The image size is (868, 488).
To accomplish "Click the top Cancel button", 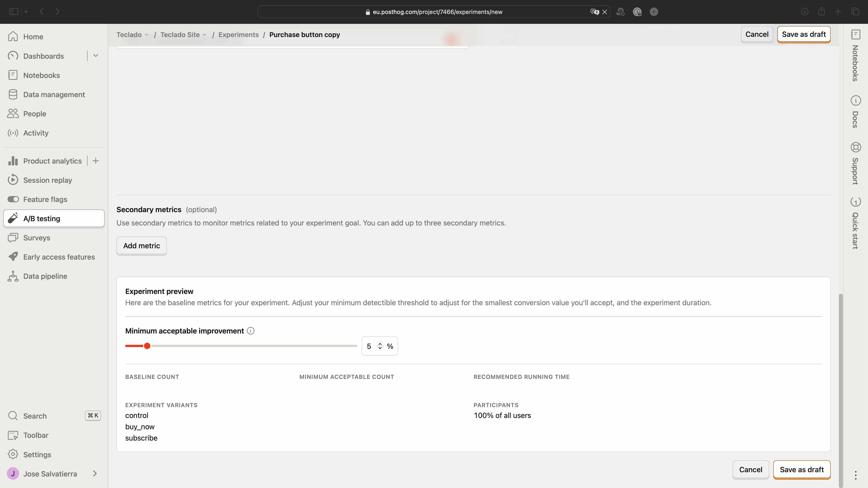I will 757,34.
